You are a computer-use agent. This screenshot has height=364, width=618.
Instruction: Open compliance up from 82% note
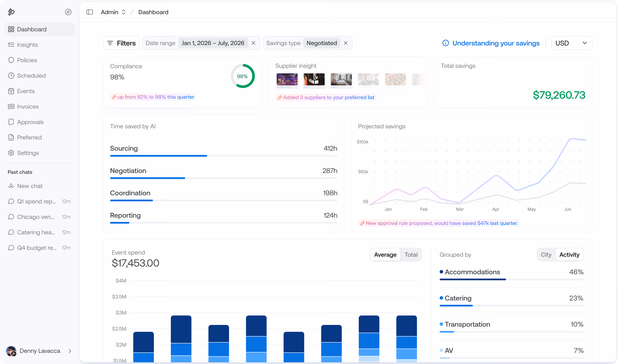tap(153, 97)
